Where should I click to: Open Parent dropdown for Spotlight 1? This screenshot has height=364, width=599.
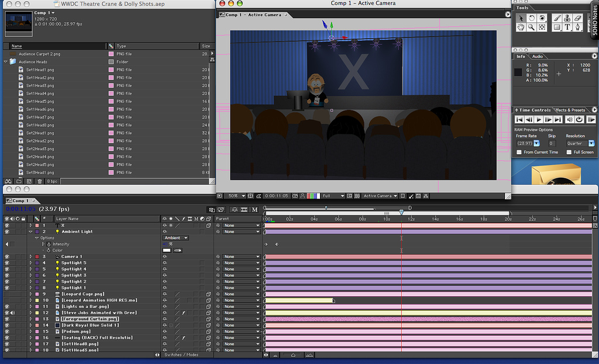(x=242, y=288)
